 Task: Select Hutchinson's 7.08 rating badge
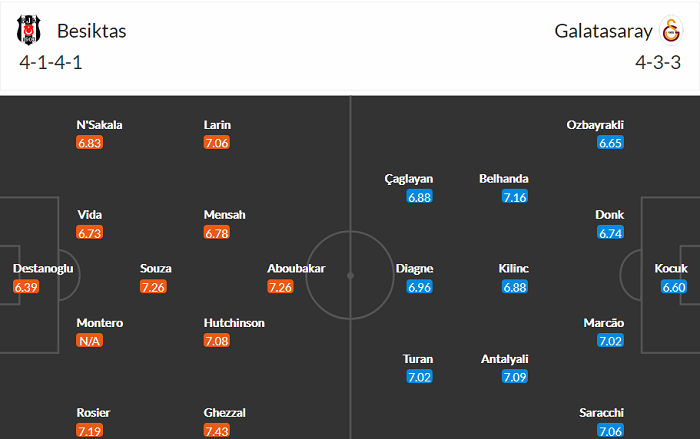point(217,341)
